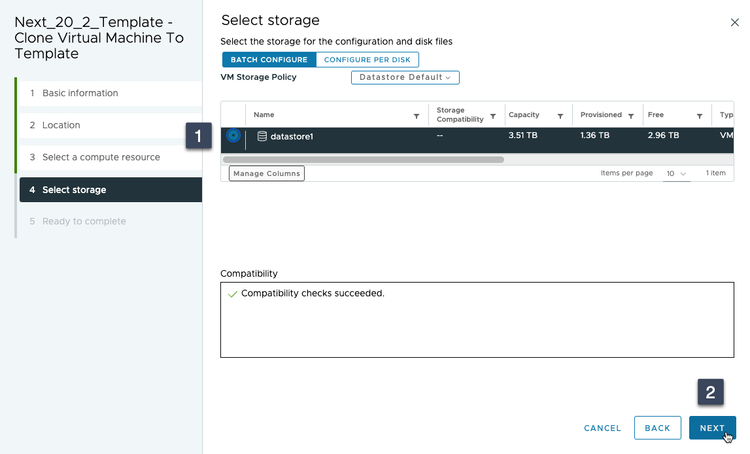Click the table's horizontal scrollbar
Screen dimensions: 750x454
coord(364,159)
